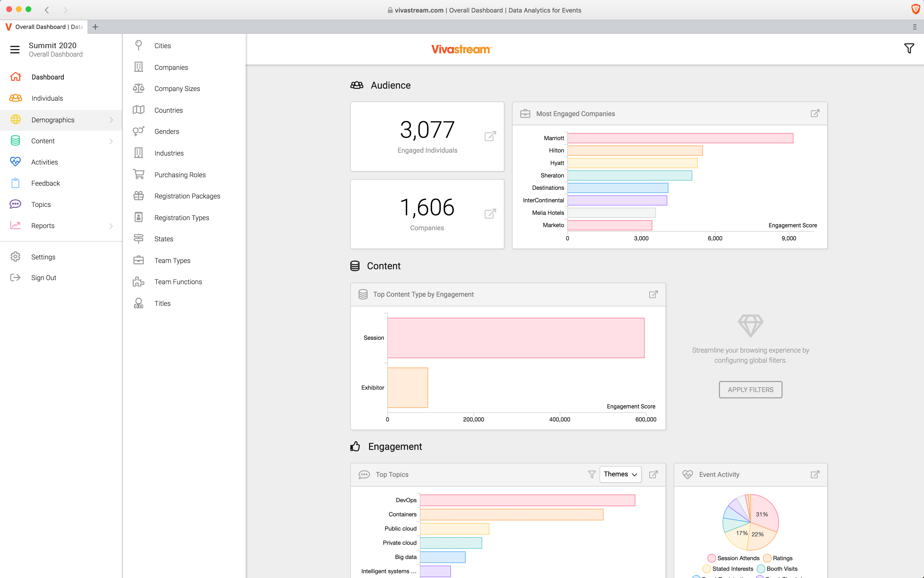Click the Topics speech bubble icon

[x=15, y=204]
